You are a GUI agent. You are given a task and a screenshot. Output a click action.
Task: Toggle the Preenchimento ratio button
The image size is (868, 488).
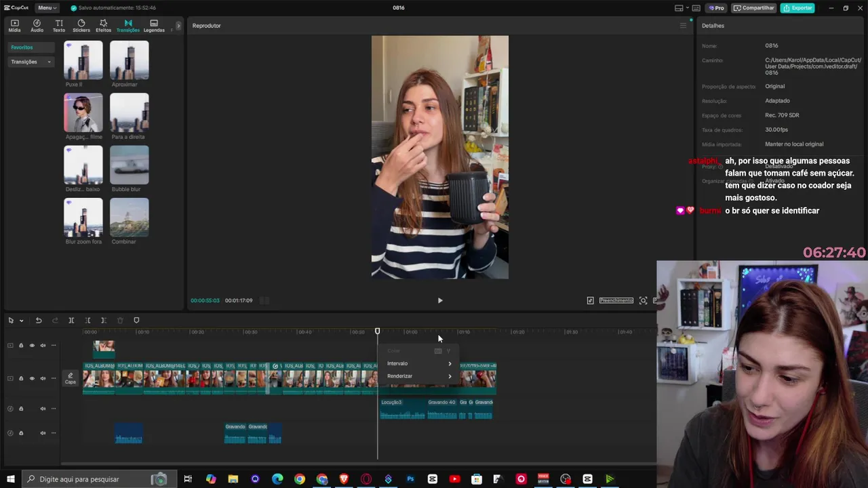[616, 300]
